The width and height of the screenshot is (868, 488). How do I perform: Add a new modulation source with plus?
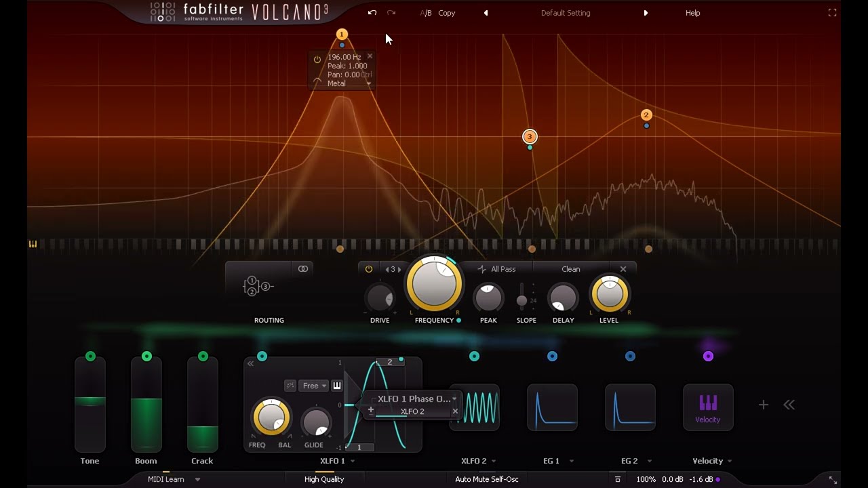(x=763, y=405)
